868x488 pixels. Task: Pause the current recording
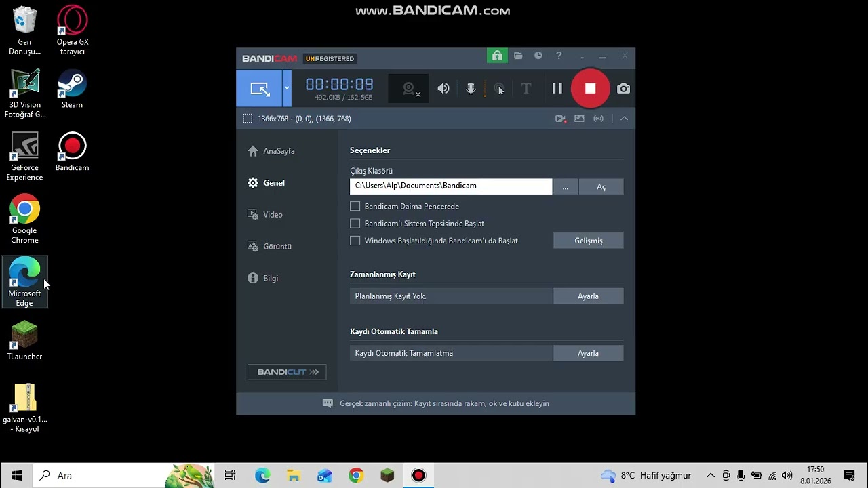pyautogui.click(x=557, y=89)
